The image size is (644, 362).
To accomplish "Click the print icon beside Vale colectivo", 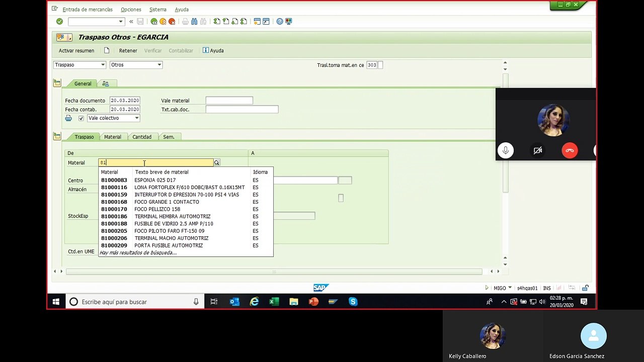I will pos(68,118).
